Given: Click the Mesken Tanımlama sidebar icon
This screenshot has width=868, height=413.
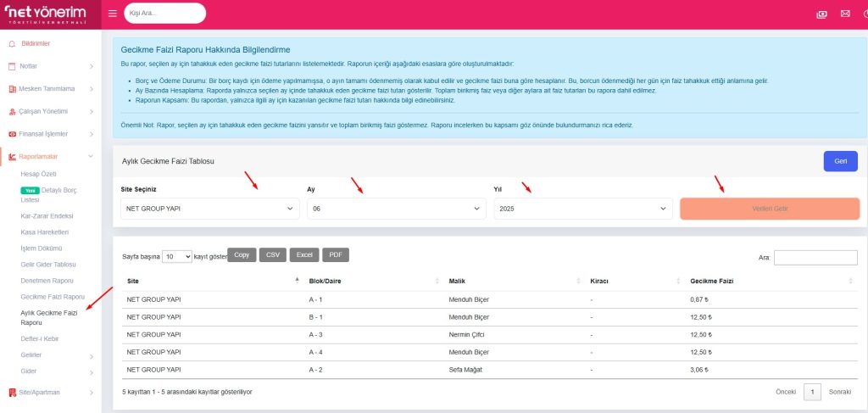Looking at the screenshot, I should [x=11, y=88].
